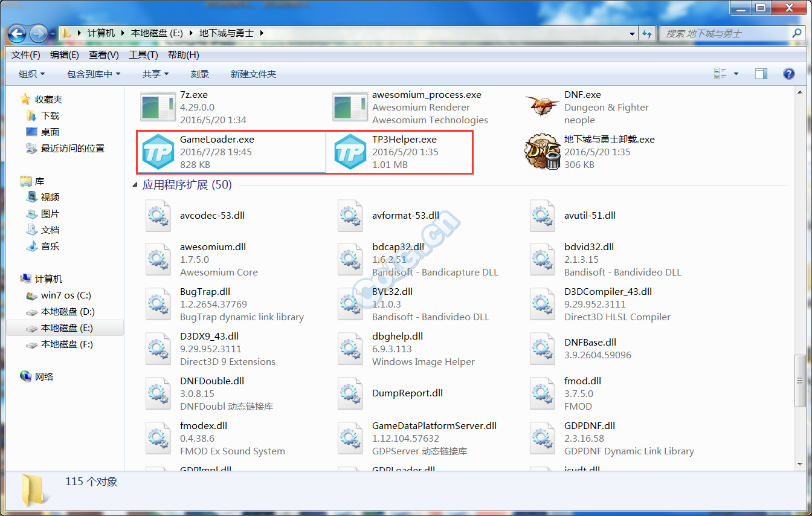Select the 文档 library

coord(43,230)
